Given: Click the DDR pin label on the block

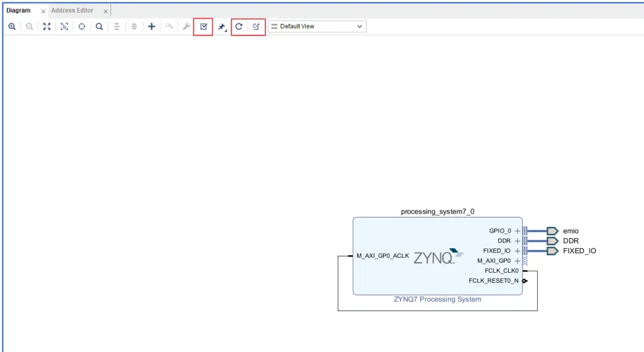Looking at the screenshot, I should tap(504, 241).
